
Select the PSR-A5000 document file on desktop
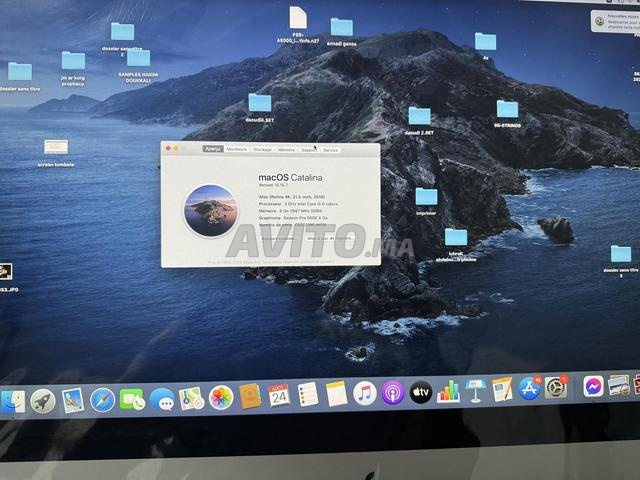point(298,24)
